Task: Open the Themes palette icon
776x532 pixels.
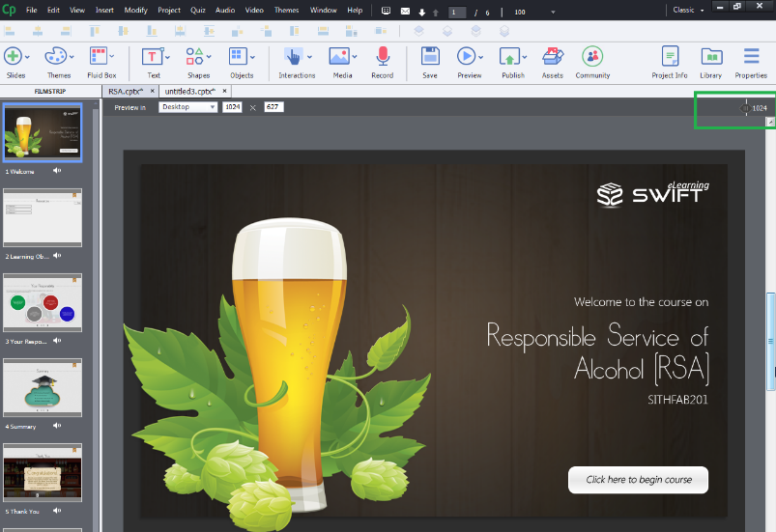Action: pyautogui.click(x=55, y=56)
